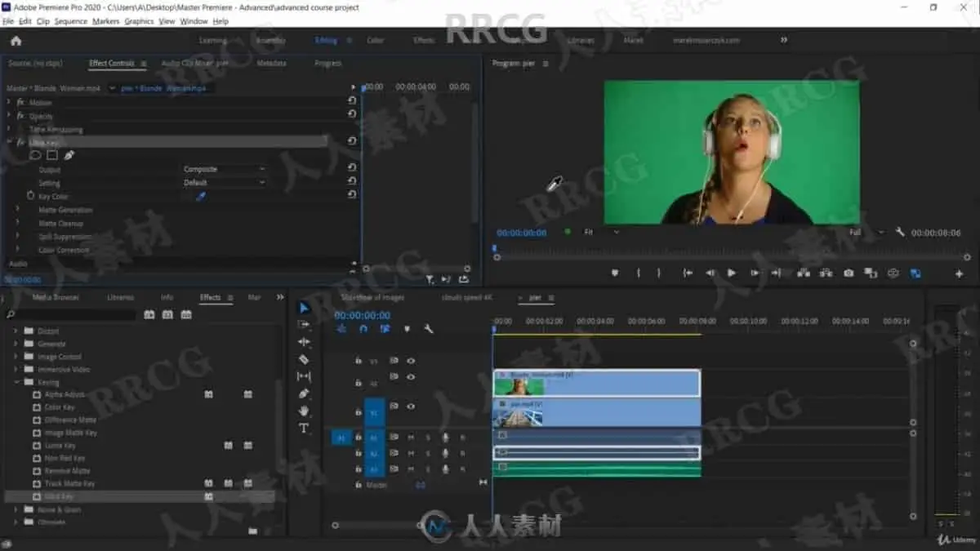The height and width of the screenshot is (551, 980).
Task: Click the Lift button in Program Monitor
Action: [x=804, y=273]
